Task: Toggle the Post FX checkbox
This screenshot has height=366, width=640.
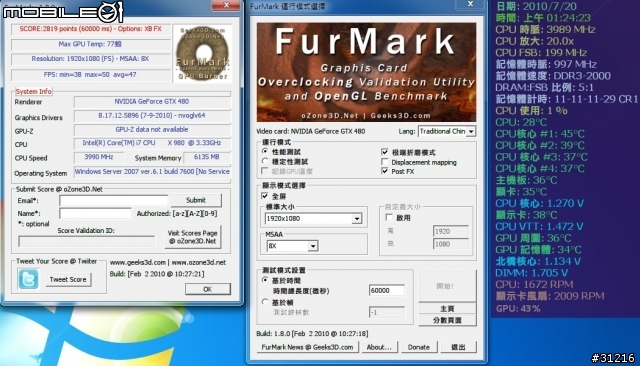Action: 384,171
